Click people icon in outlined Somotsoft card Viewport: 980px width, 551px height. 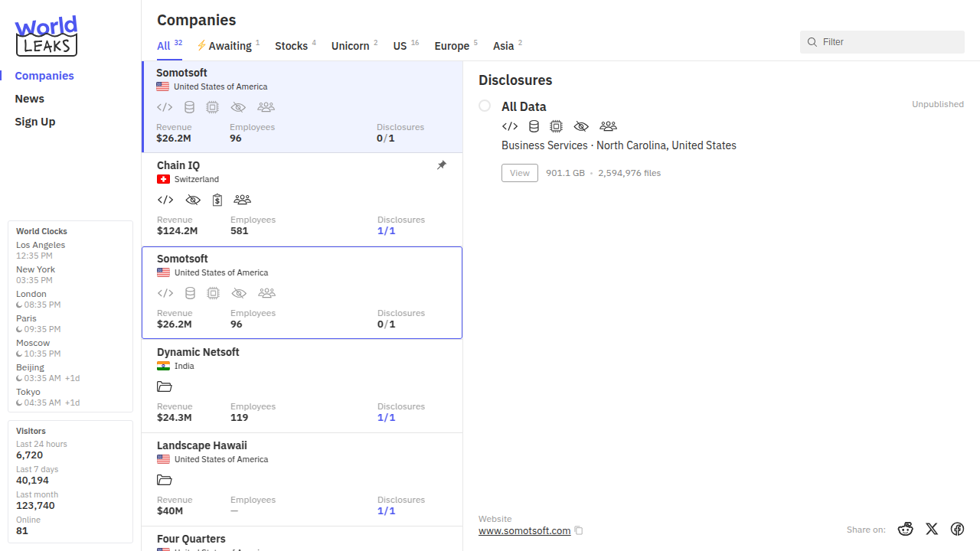coord(266,293)
